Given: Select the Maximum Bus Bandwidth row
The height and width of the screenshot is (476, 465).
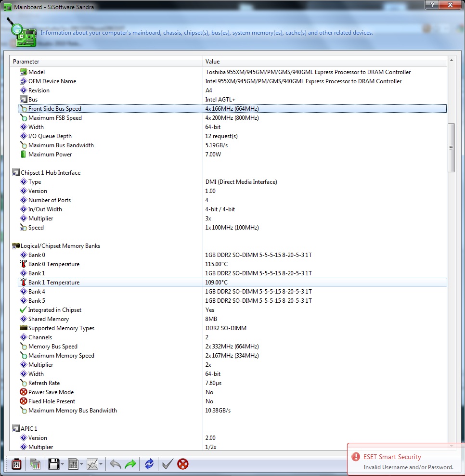Looking at the screenshot, I should point(232,145).
